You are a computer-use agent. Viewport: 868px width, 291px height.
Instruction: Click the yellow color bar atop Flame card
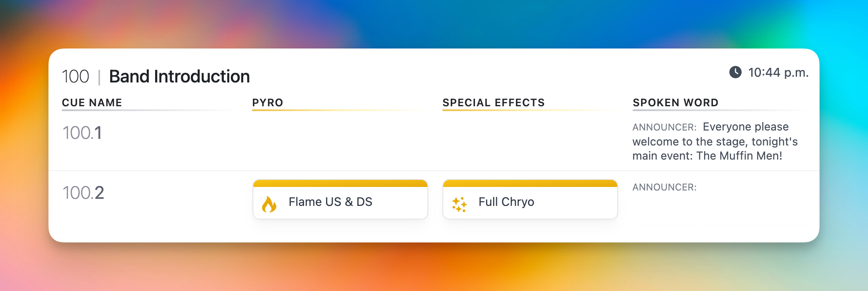tap(340, 183)
